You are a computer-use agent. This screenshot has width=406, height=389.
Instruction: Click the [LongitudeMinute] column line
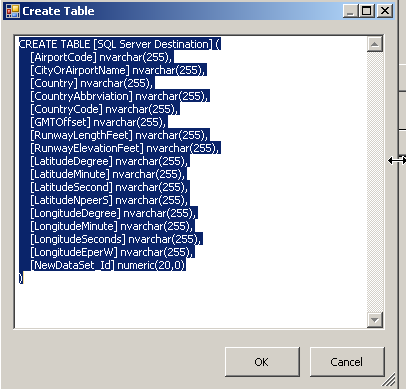(x=112, y=226)
